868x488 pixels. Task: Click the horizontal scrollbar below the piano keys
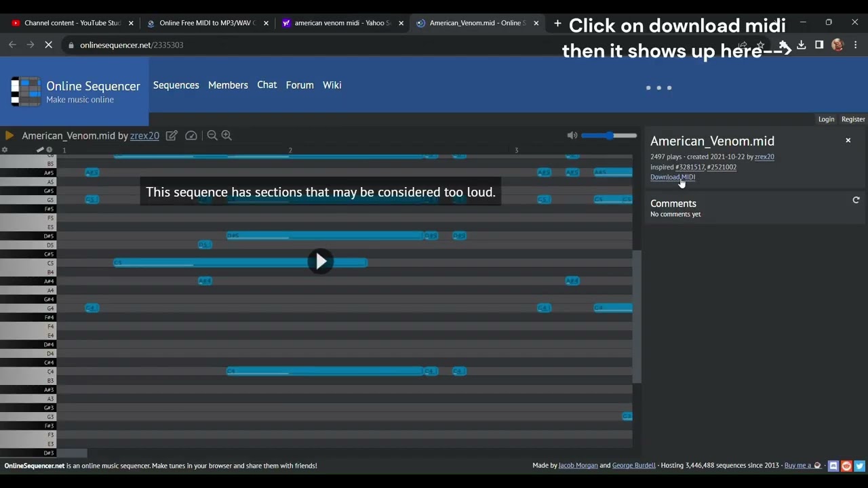71,453
